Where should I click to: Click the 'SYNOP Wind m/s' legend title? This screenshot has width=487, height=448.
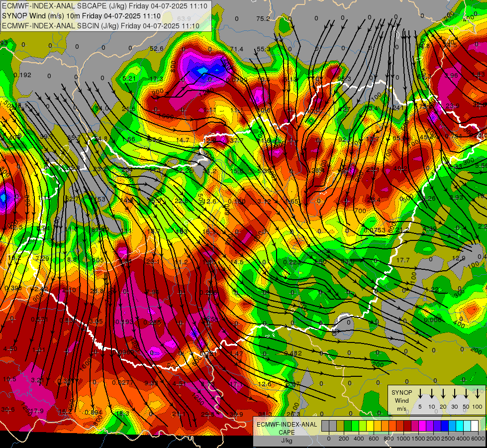point(401,401)
